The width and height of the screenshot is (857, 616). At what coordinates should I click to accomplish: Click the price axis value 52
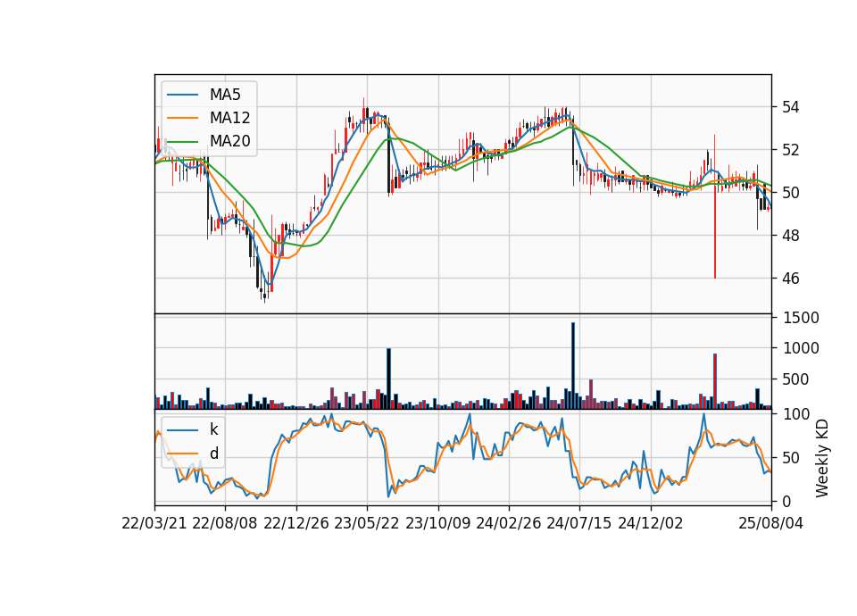[790, 150]
